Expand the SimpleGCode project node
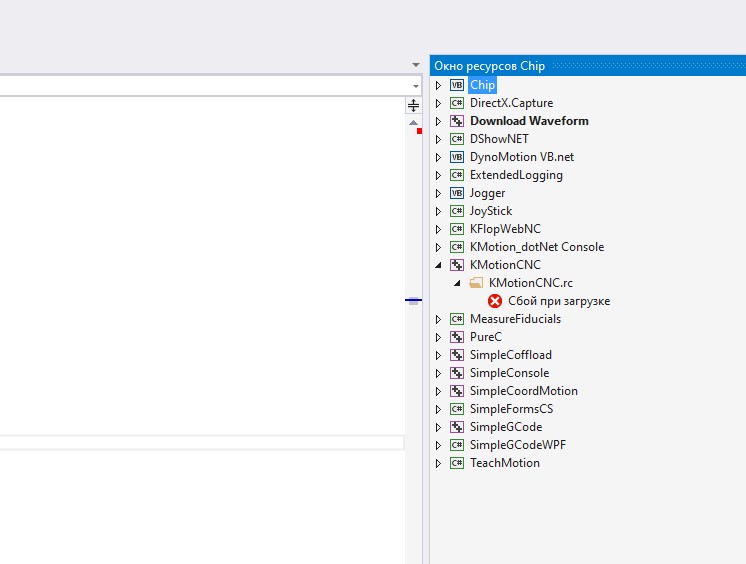This screenshot has height=564, width=746. (x=438, y=427)
